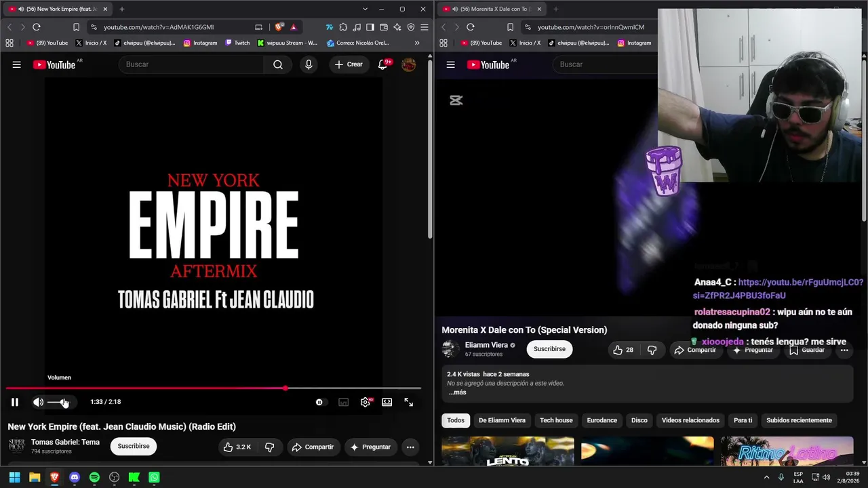The height and width of the screenshot is (488, 868).
Task: Toggle the browser sidebar panel
Action: coord(370,27)
